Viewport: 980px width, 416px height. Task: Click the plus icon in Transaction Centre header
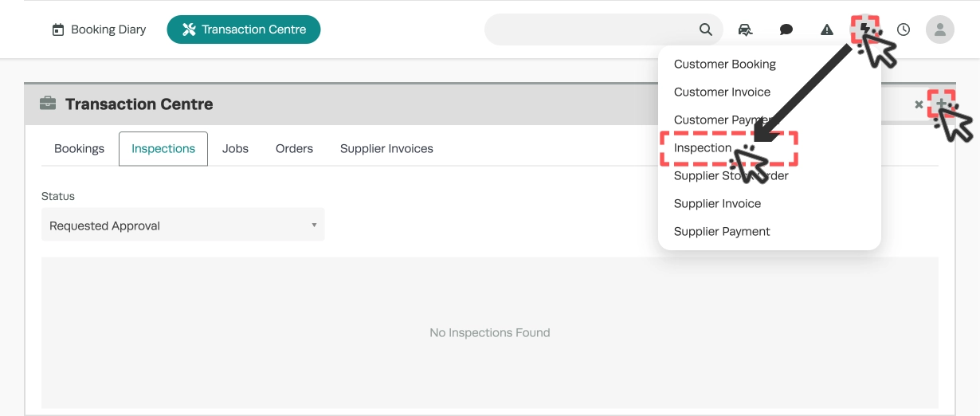(x=942, y=104)
